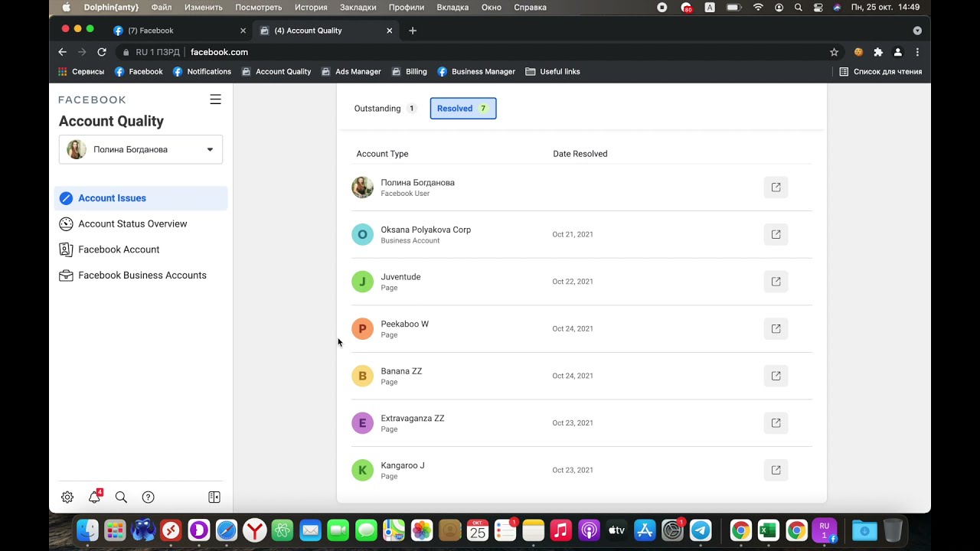Open help question mark icon
The image size is (980, 551).
(149, 497)
